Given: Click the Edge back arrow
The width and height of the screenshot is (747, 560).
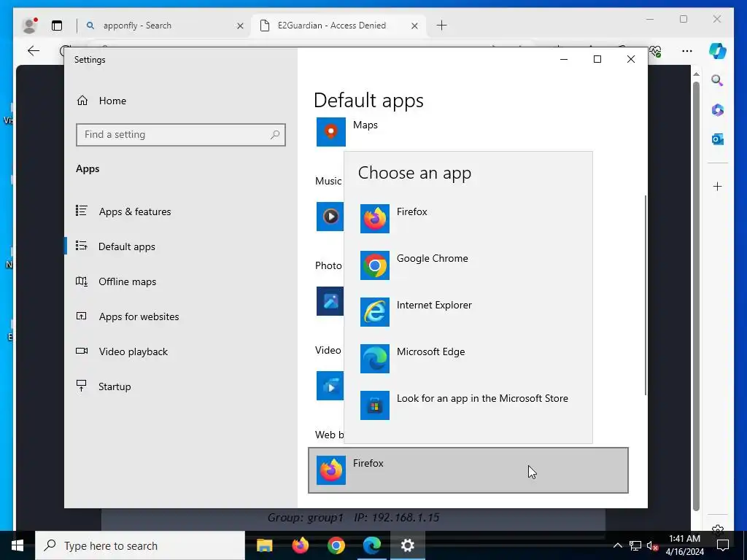Looking at the screenshot, I should coord(34,50).
